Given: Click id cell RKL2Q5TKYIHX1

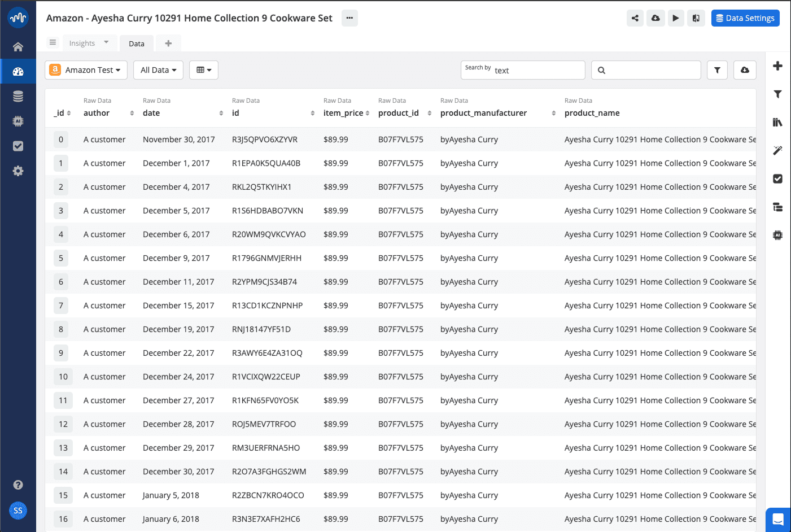Looking at the screenshot, I should click(261, 187).
